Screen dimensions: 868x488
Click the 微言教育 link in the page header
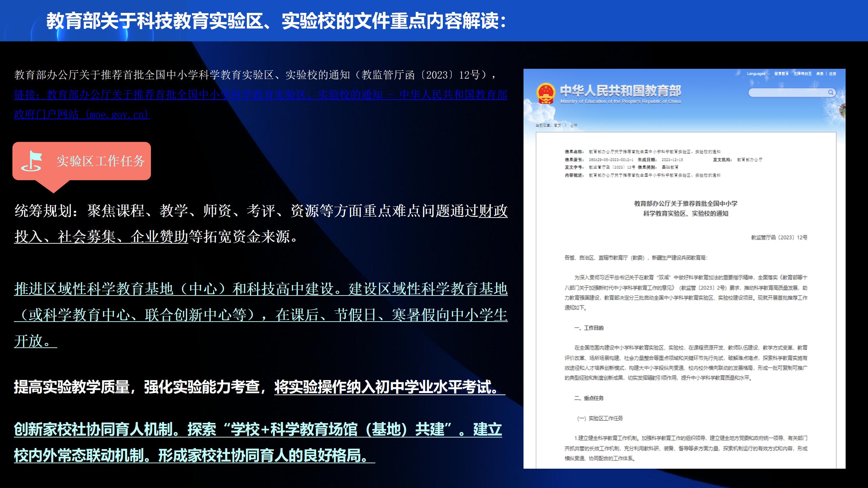pyautogui.click(x=781, y=74)
